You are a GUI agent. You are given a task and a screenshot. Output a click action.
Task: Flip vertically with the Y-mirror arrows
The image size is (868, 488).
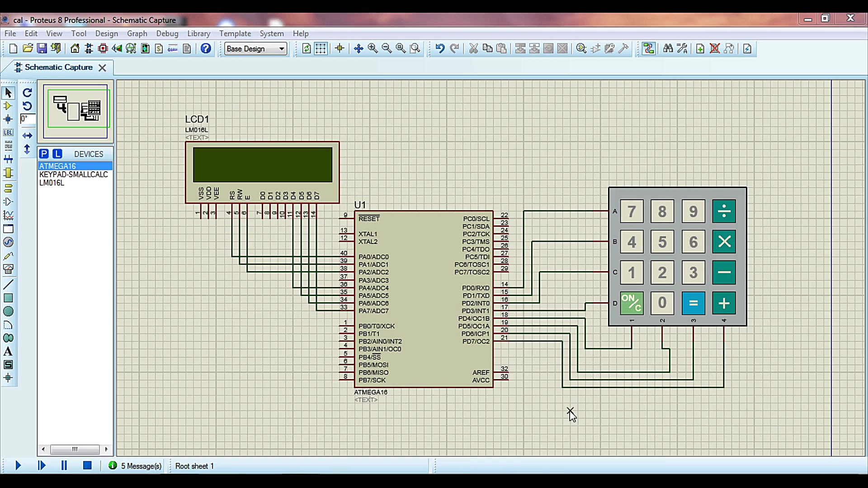(27, 149)
